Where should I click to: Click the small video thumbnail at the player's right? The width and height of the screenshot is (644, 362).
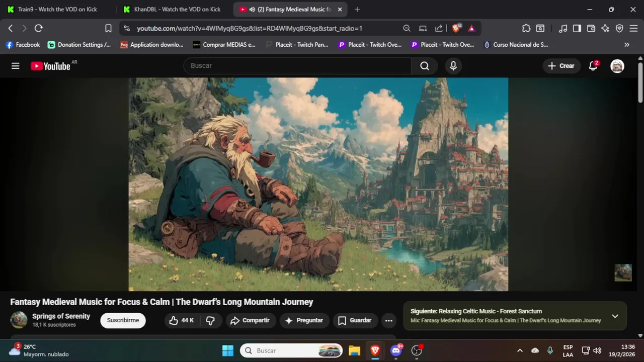click(623, 273)
